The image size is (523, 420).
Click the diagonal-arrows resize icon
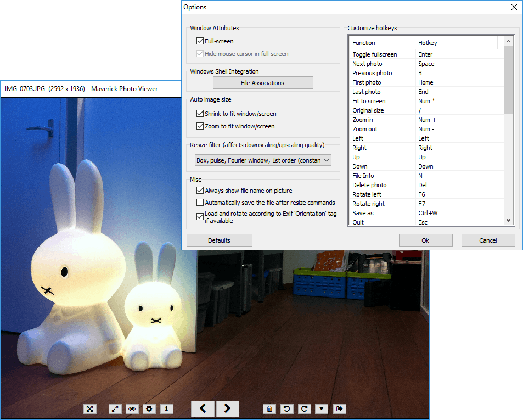coord(115,408)
